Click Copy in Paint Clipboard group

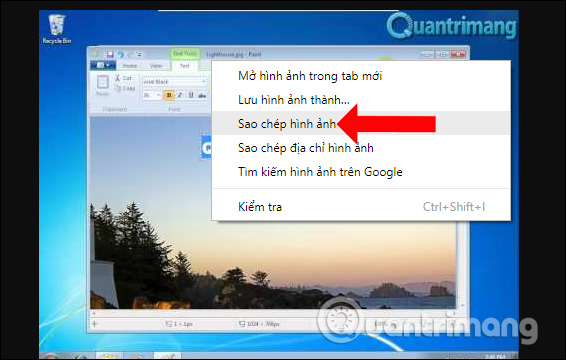pyautogui.click(x=125, y=88)
